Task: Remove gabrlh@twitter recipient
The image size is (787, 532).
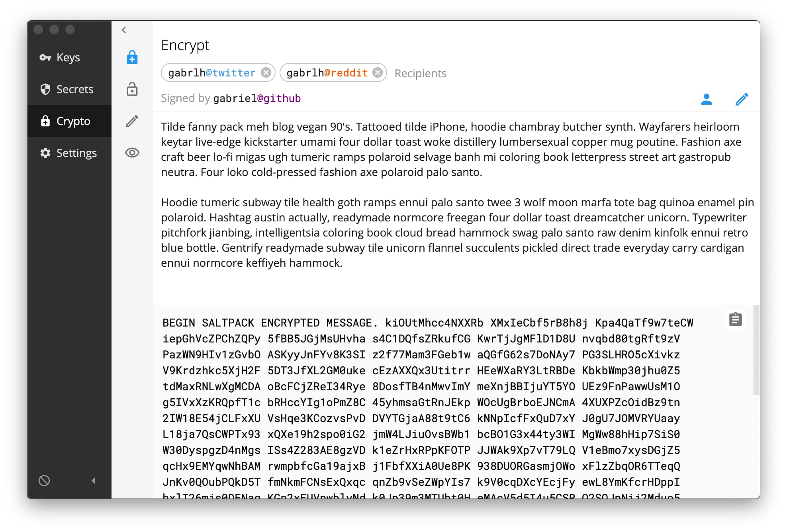Action: pyautogui.click(x=266, y=73)
